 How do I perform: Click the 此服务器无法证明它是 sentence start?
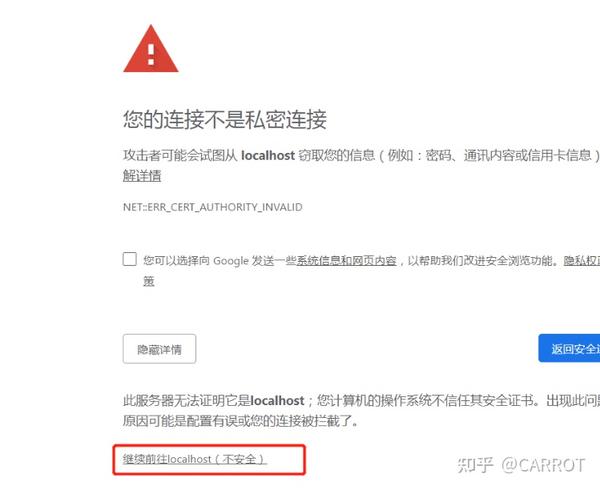point(186,400)
